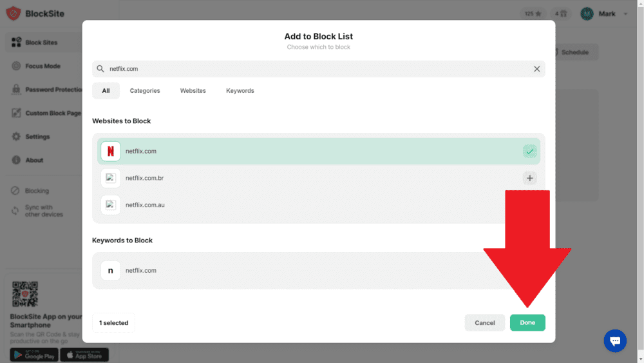Switch to the Categories tab

coord(145,91)
